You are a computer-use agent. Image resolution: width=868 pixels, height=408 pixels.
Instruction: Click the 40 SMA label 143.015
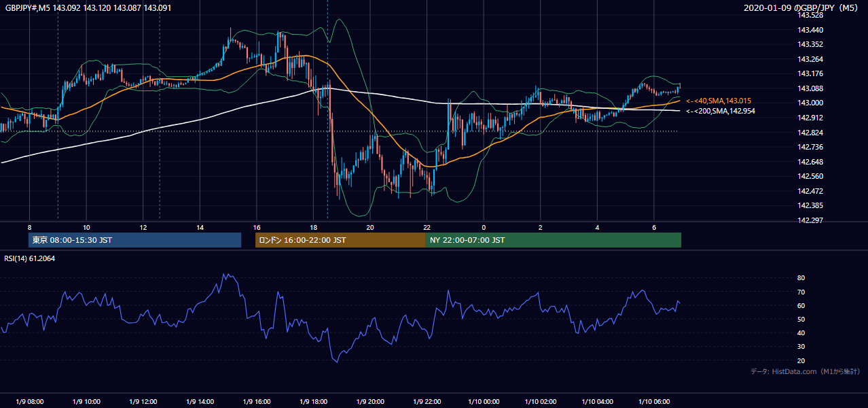[719, 101]
